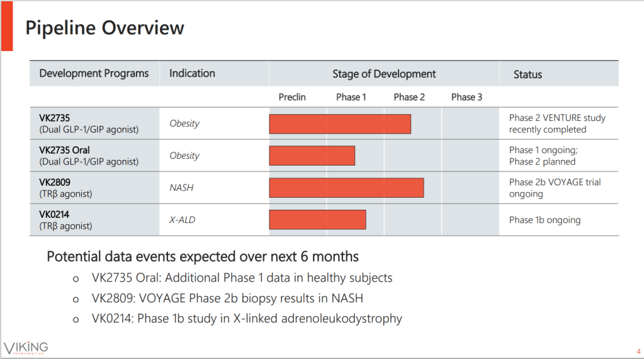Click the Phase 2b VOYAGE trial status text

click(x=555, y=188)
